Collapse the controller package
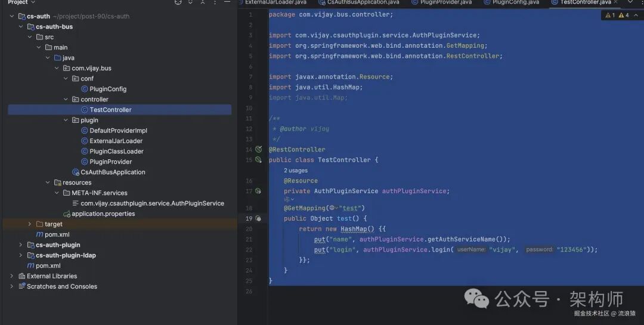644x325 pixels. (66, 100)
